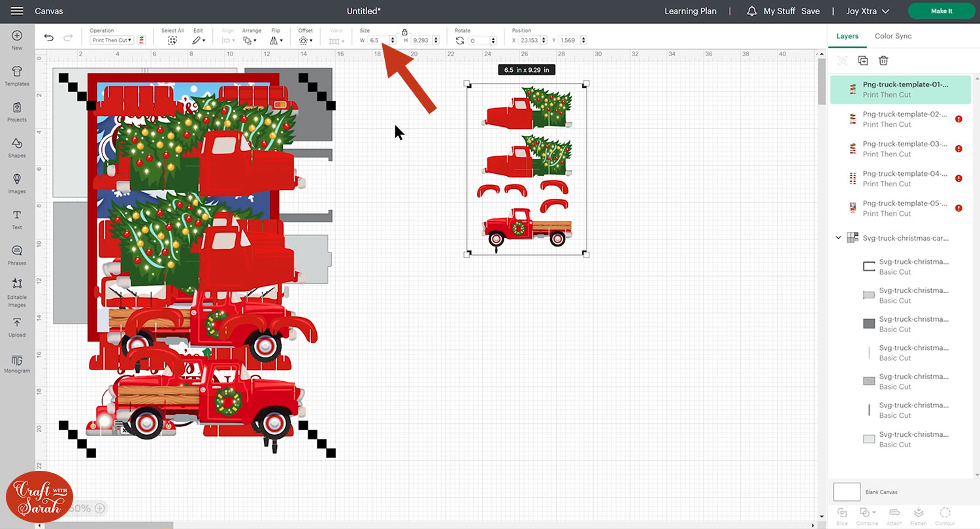The image size is (980, 529).
Task: Select the Png-truck-template-03 layer
Action: coord(900,148)
